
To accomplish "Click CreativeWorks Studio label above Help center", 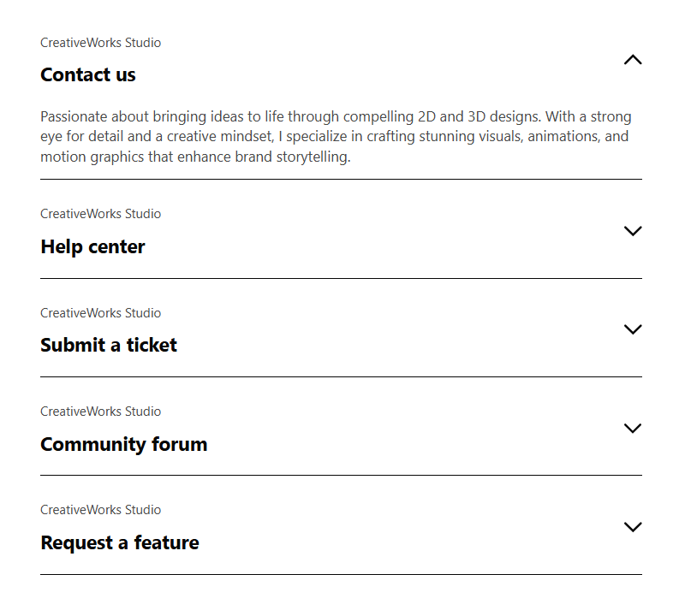I will click(x=100, y=214).
